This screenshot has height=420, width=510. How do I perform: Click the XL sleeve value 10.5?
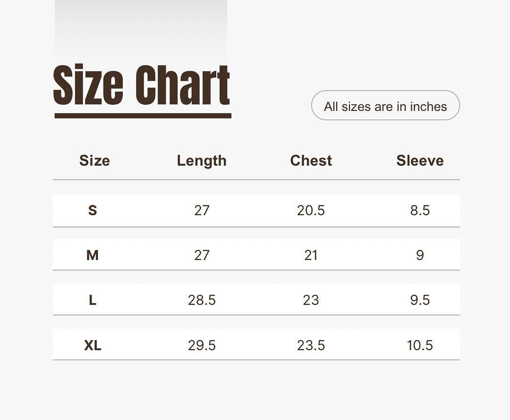click(x=420, y=345)
